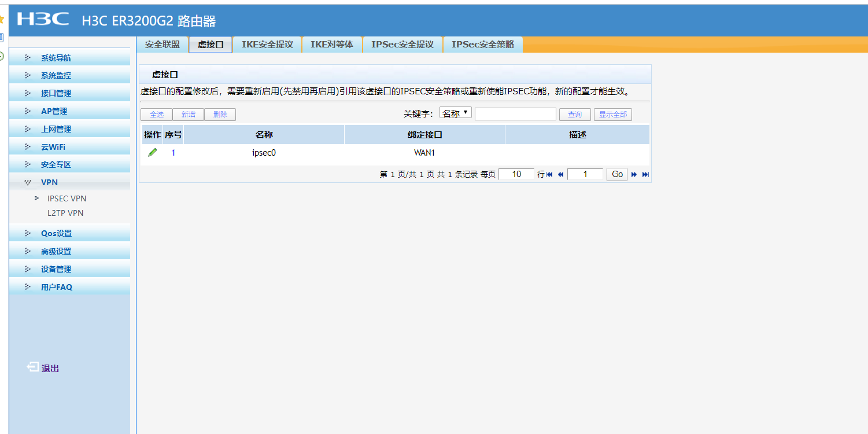Click the 名称 column header
Screen dimensions: 868x434
pyautogui.click(x=264, y=135)
